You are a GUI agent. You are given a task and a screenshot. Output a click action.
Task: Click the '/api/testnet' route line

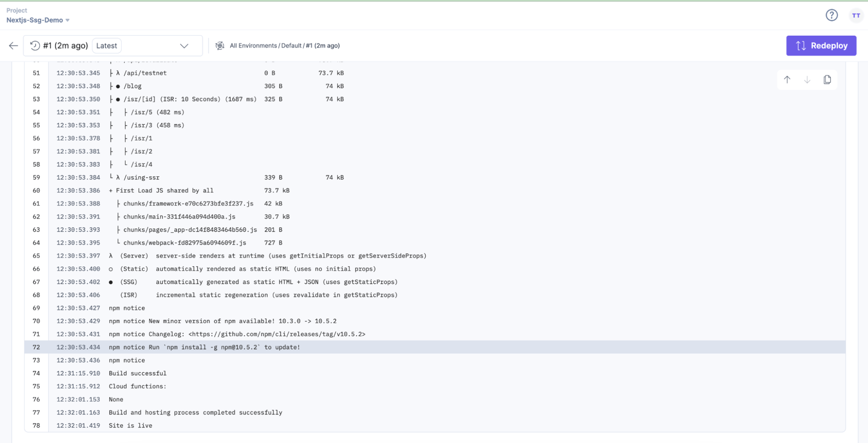click(x=435, y=73)
